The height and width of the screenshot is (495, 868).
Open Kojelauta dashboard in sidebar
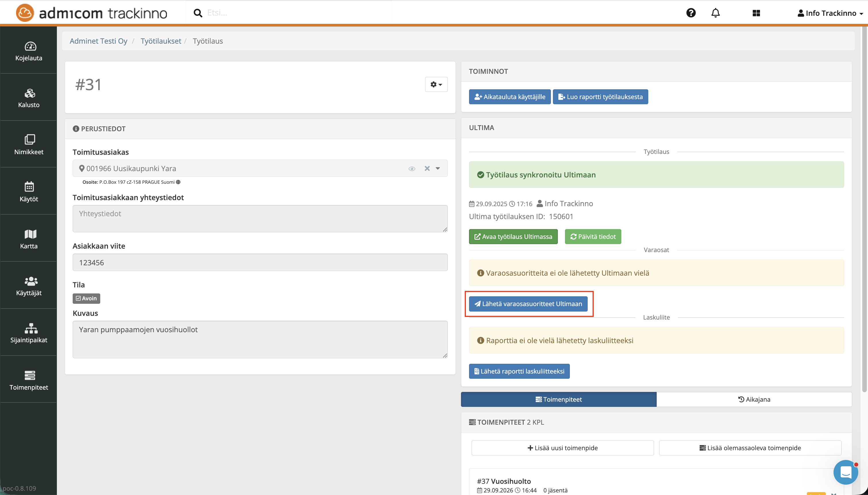coord(28,51)
